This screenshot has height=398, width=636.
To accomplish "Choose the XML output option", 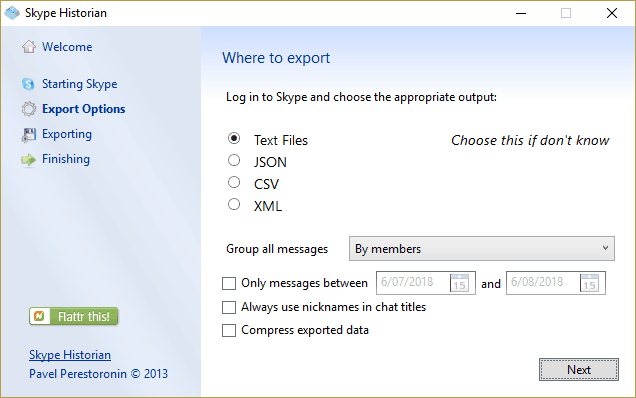I will [x=234, y=204].
